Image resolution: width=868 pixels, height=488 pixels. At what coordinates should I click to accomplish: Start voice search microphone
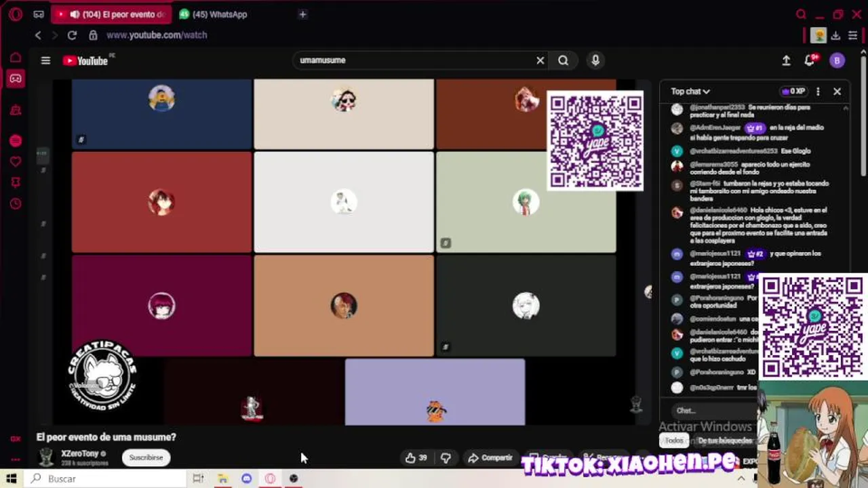[595, 60]
